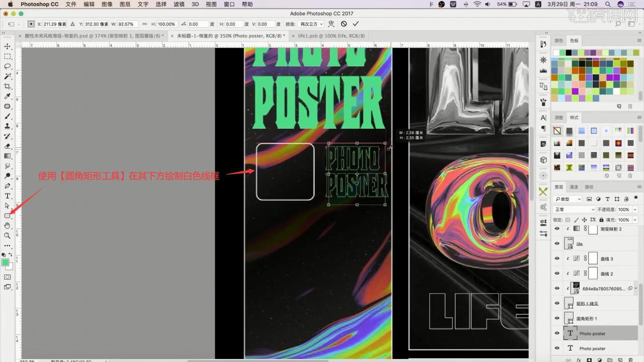
Task: Open the 填充 fill dropdown arrow
Action: [635, 220]
